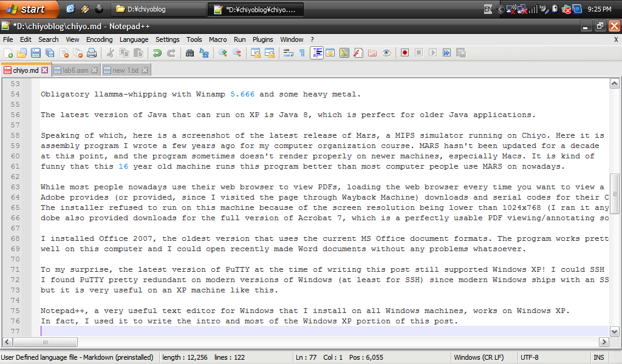
Task: Open Find with the binoculars icon
Action: tap(190, 53)
